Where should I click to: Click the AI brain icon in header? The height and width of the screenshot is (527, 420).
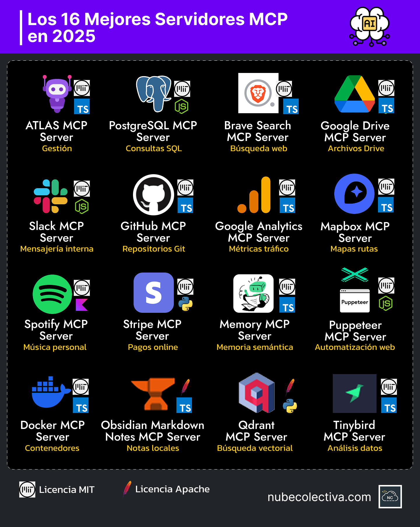tap(370, 27)
